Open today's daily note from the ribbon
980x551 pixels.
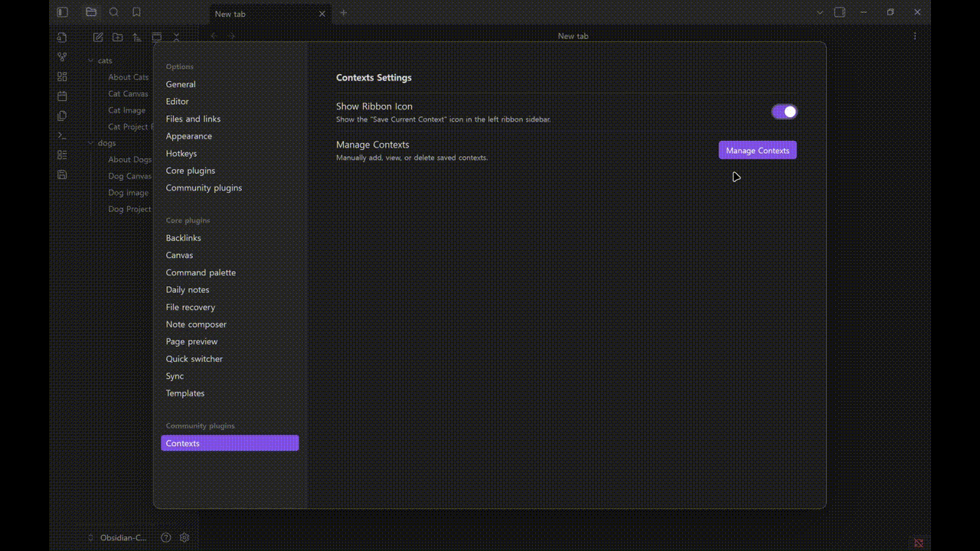62,96
